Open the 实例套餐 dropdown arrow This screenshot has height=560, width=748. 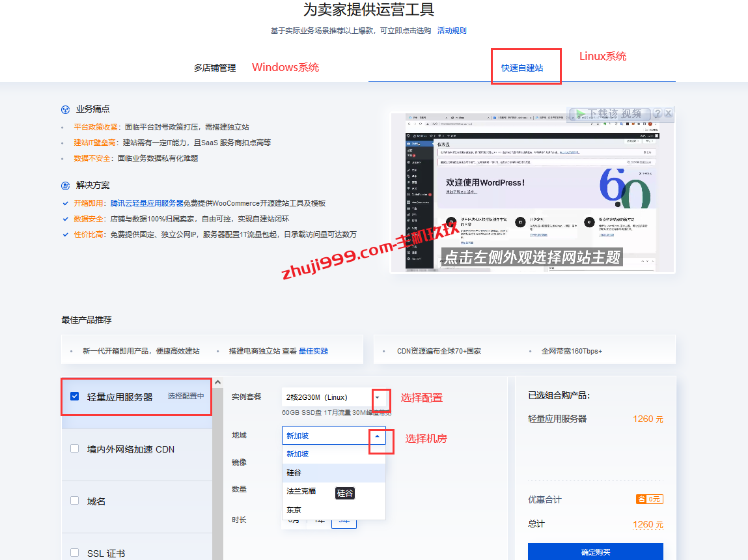pos(378,397)
